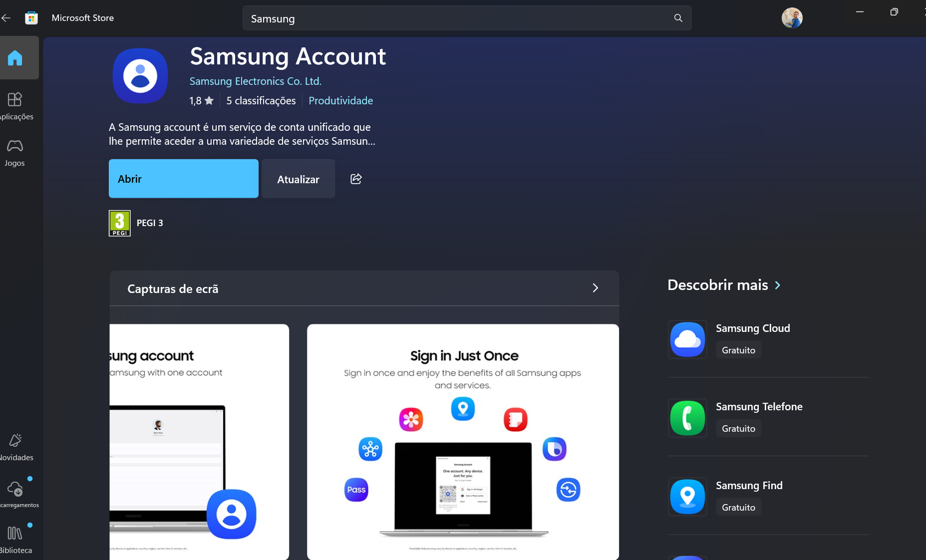Open the Jogos section
926x560 pixels.
15,153
